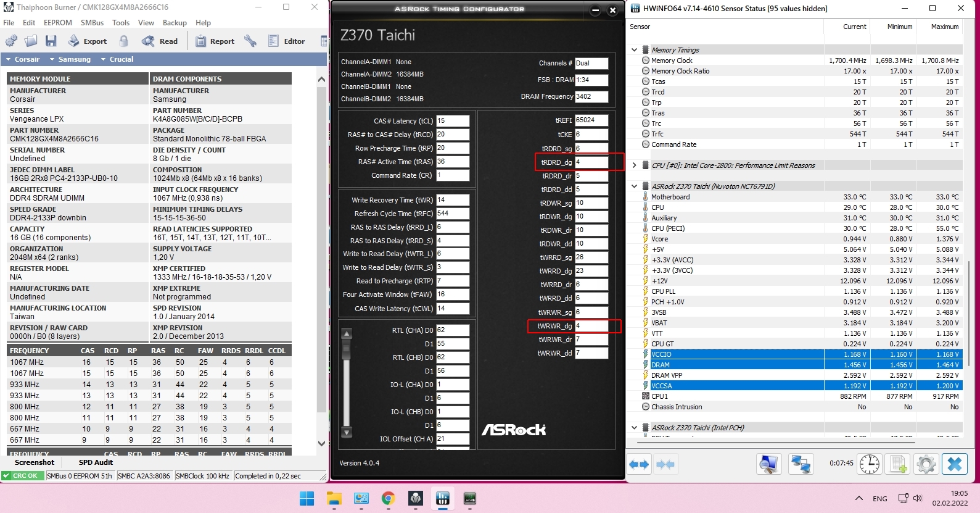
Task: Open the Edit menu in Thaiphoon Burner
Action: coord(29,23)
